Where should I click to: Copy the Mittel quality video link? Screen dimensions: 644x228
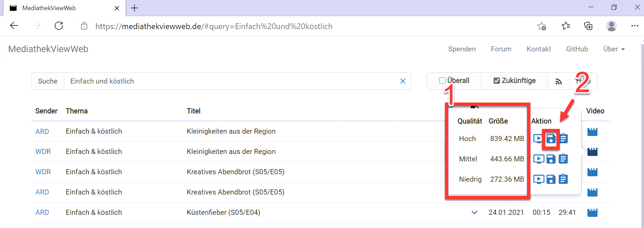click(563, 159)
